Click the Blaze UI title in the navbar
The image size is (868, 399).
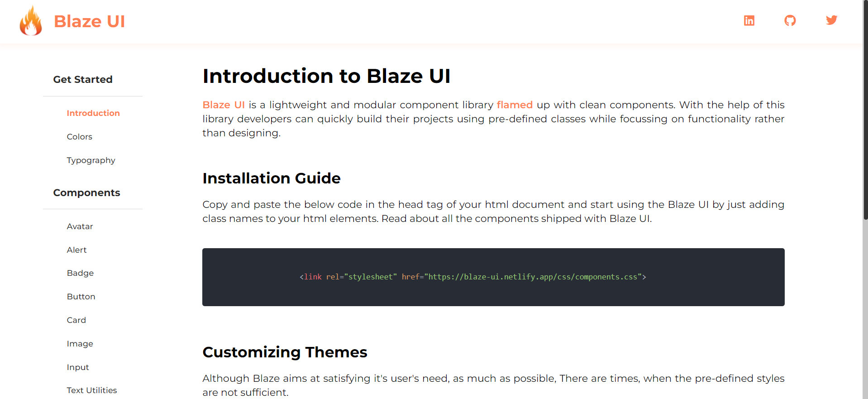89,21
